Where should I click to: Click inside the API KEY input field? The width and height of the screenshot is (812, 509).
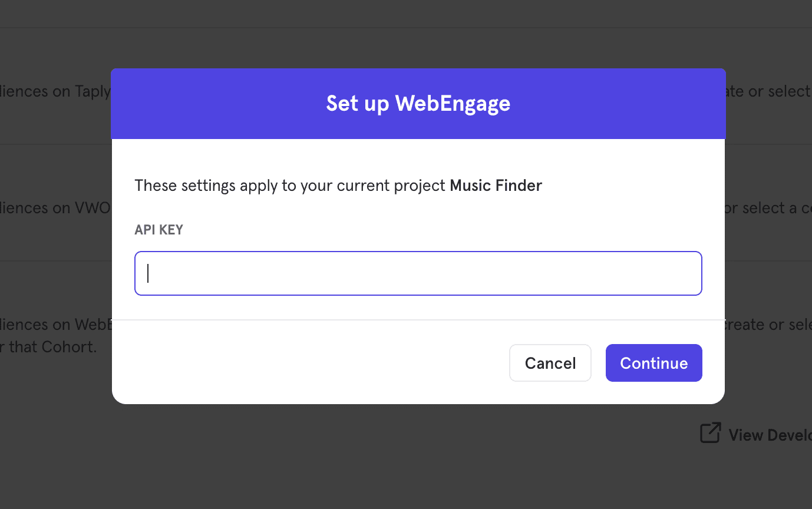point(418,273)
